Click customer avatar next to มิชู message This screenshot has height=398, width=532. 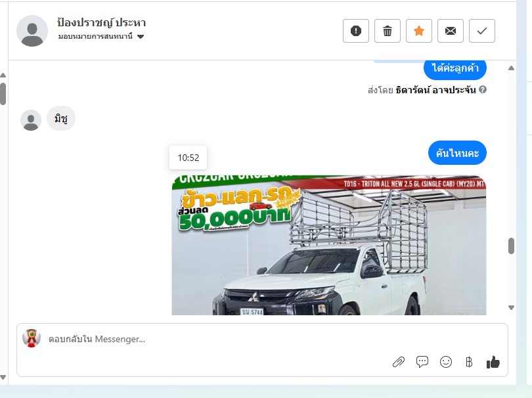click(x=31, y=120)
